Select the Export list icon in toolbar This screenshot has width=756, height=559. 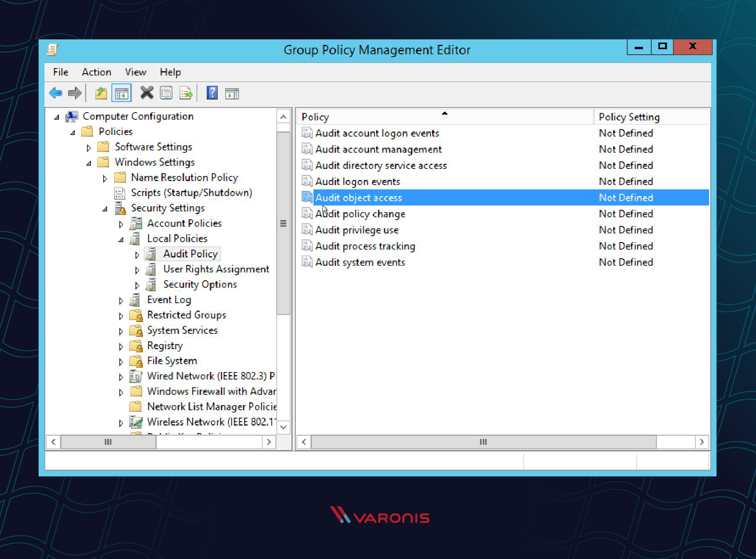pos(186,93)
